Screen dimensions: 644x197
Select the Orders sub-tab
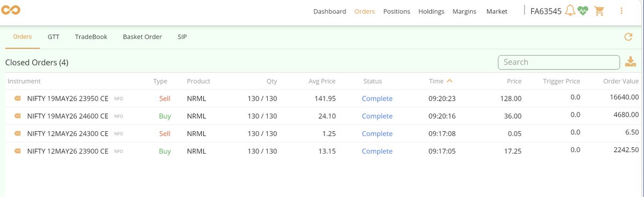(23, 37)
